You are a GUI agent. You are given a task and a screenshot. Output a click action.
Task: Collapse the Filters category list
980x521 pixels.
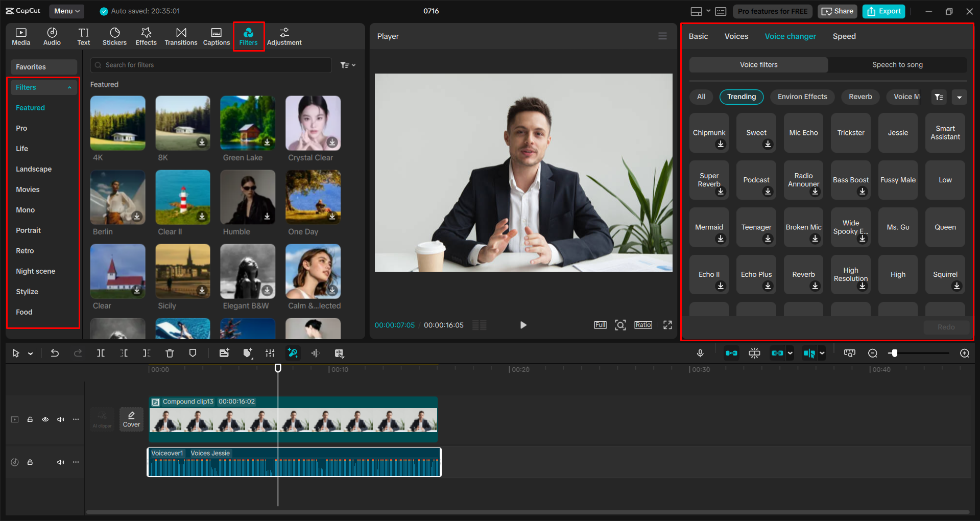69,88
